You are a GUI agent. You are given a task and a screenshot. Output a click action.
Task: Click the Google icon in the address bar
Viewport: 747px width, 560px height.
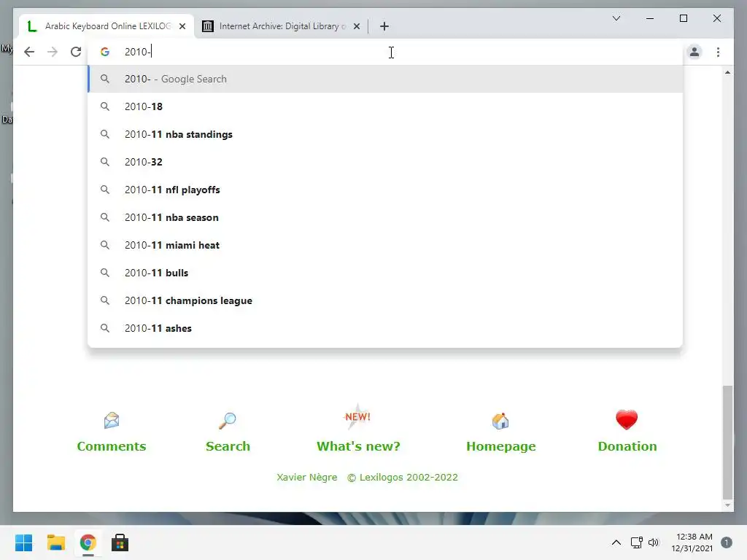click(x=105, y=52)
